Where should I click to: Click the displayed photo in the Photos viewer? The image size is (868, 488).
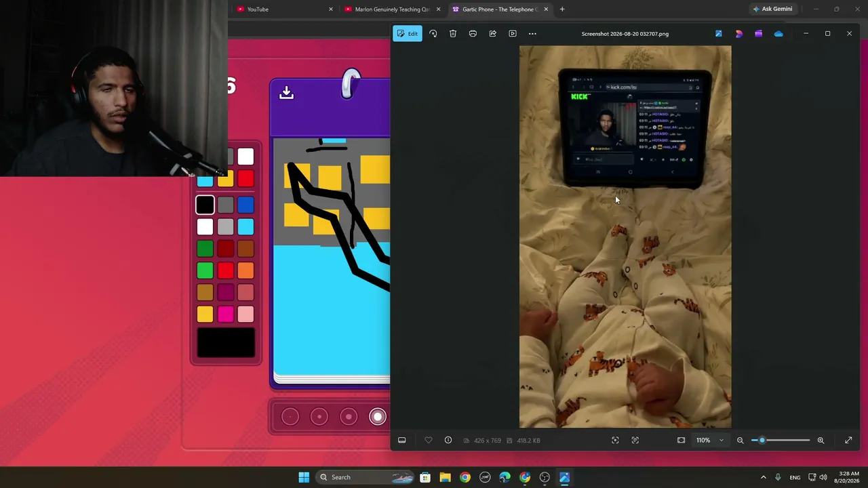625,237
